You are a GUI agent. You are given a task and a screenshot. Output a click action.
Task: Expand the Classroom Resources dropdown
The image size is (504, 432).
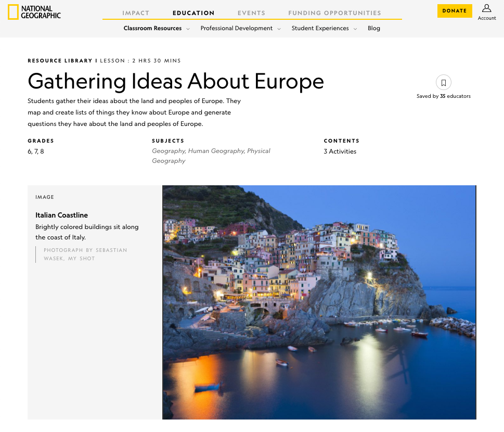[x=156, y=29]
